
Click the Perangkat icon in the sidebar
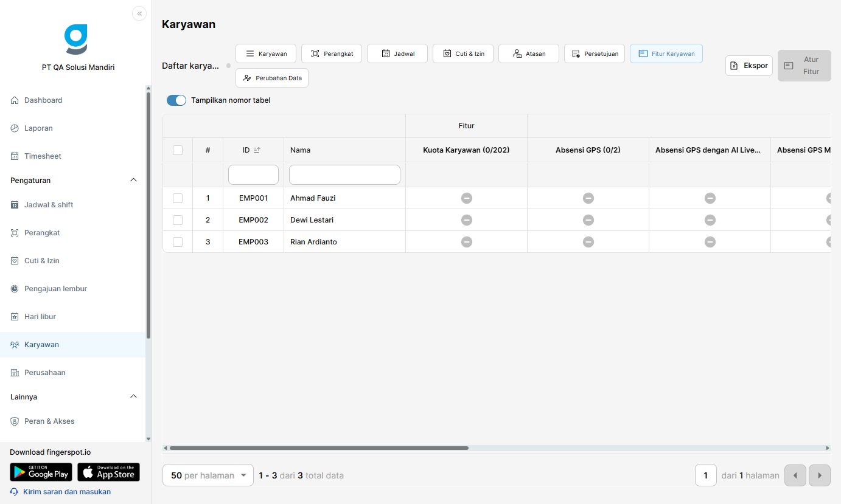point(15,233)
